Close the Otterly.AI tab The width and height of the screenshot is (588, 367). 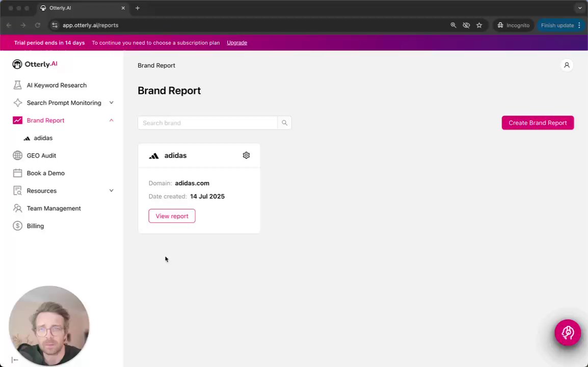pos(123,8)
